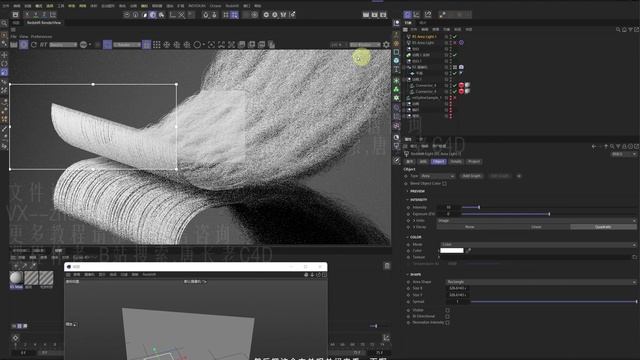
Task: Toggle visibility dots of mySplineSample object
Action: tap(451, 98)
